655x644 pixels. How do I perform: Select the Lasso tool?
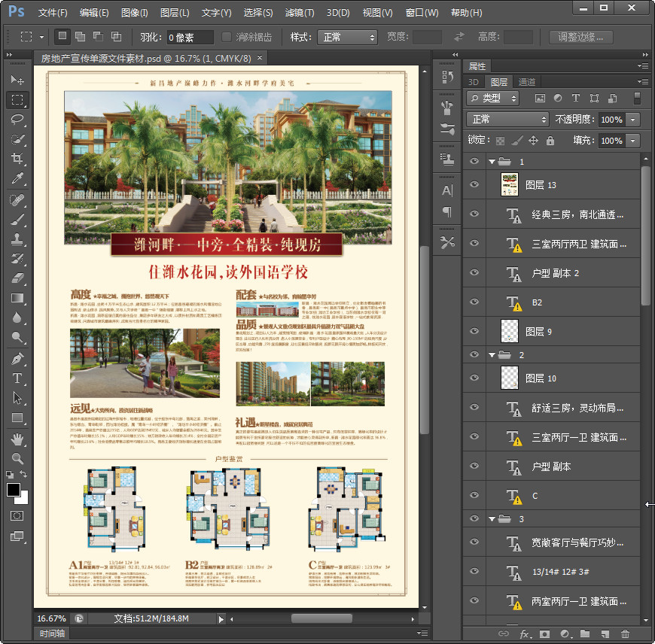pos(17,120)
